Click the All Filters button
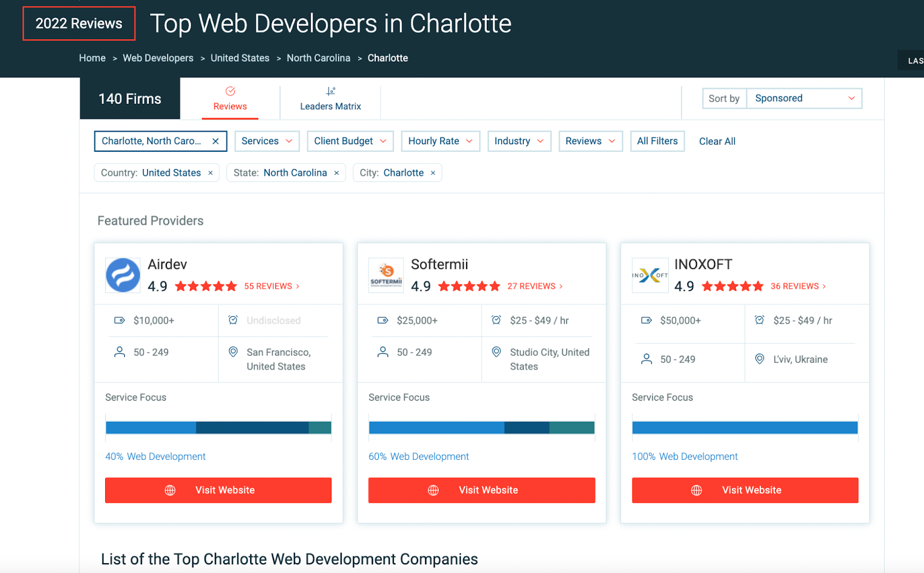 [x=657, y=141]
